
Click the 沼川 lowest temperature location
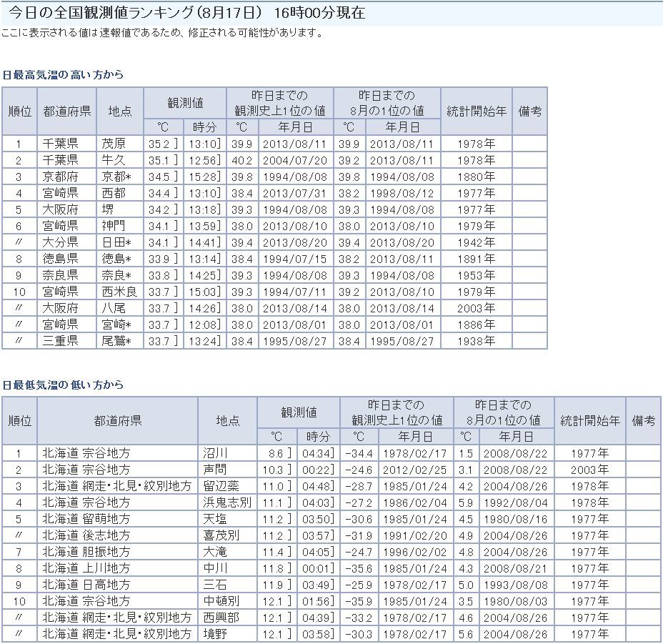tap(215, 453)
